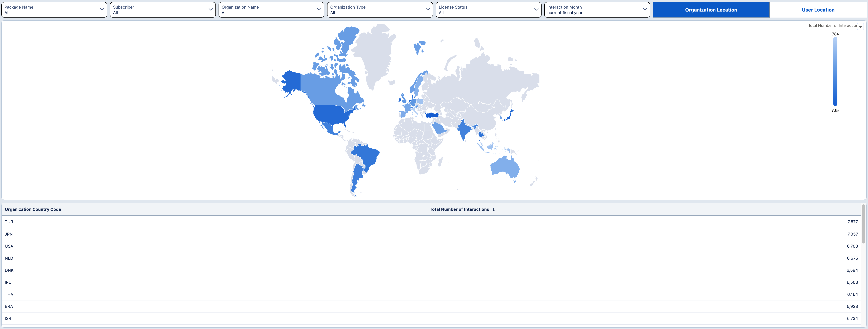The width and height of the screenshot is (868, 329).
Task: Click the map legend gradient bar
Action: point(835,72)
